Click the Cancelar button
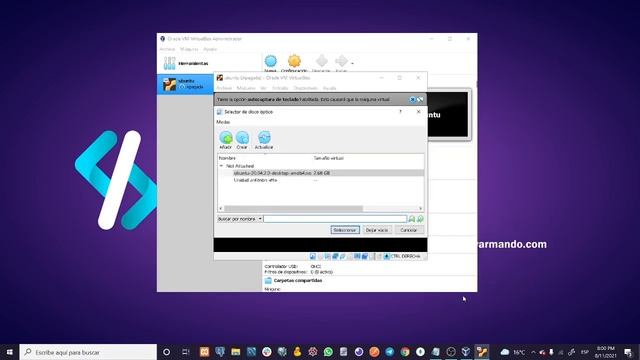This screenshot has width=640, height=360. [x=409, y=230]
